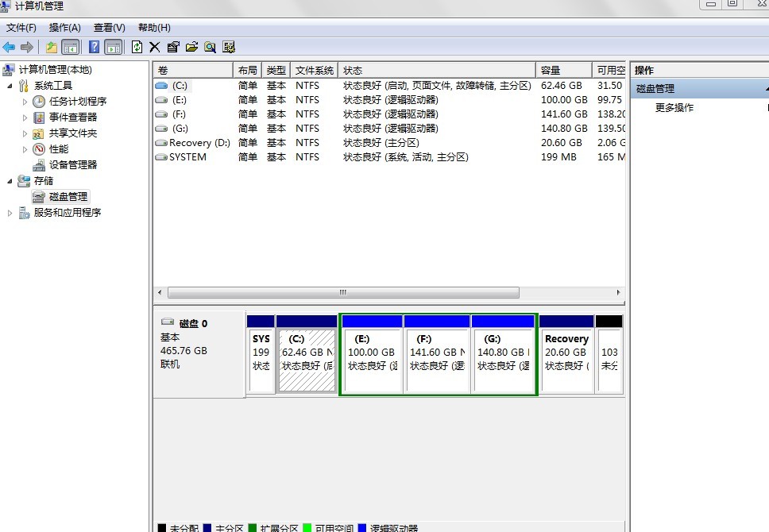Viewport: 769px width, 532px height.
Task: Sort by the 布局 column header
Action: (x=247, y=70)
